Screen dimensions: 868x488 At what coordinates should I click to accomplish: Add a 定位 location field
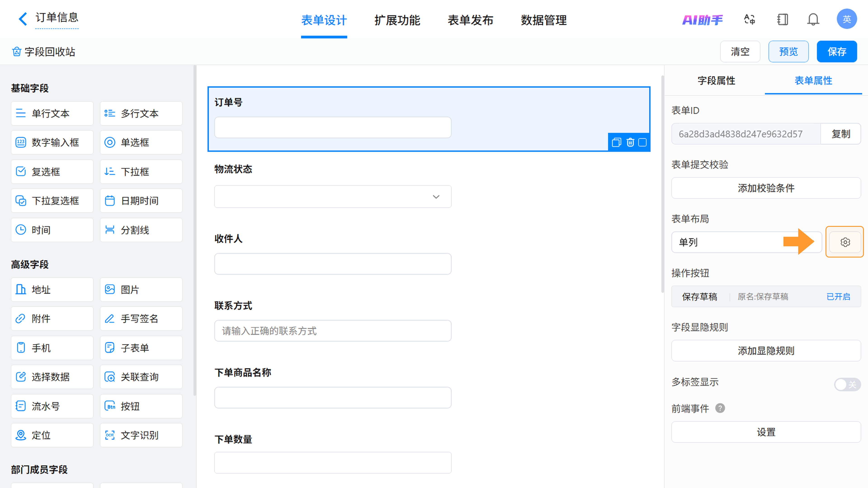(52, 435)
